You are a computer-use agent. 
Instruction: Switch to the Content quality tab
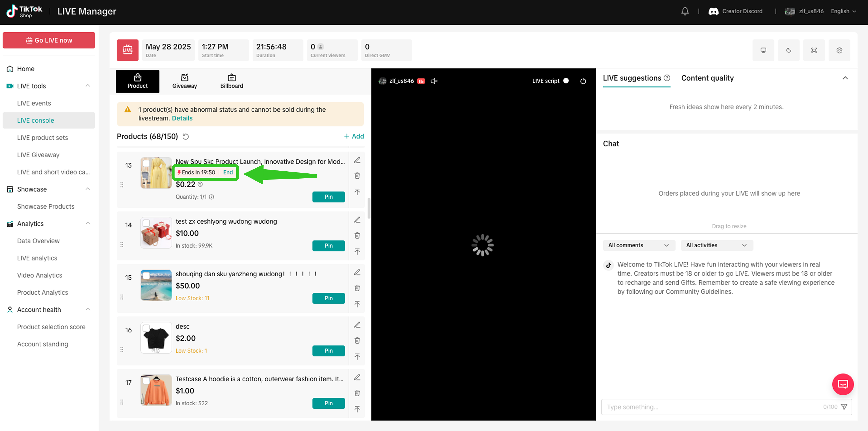[x=707, y=78]
